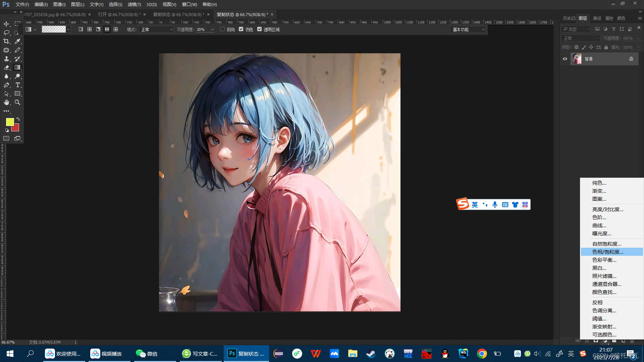Select the History Brush tool
644x362 pixels.
pos(17,59)
